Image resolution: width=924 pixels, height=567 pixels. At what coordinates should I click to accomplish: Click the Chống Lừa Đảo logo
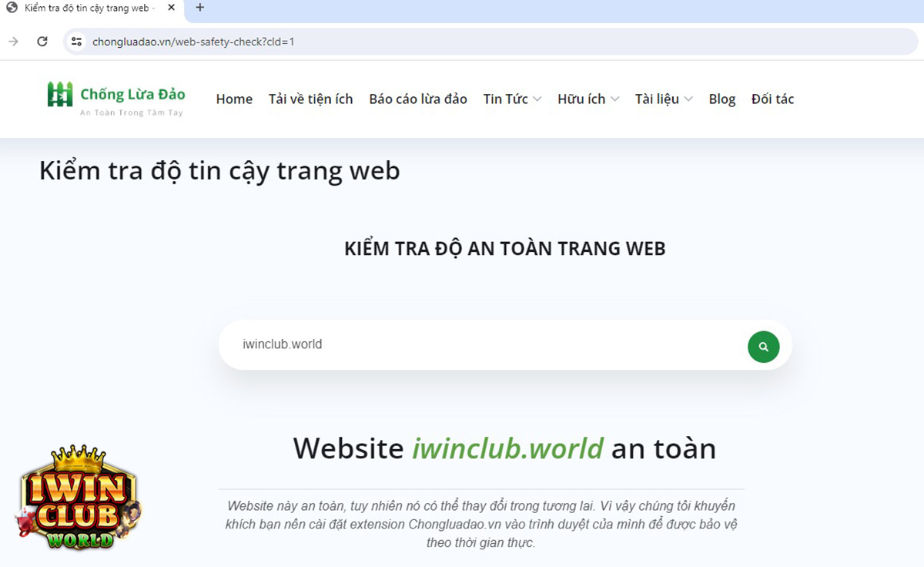pos(116,99)
